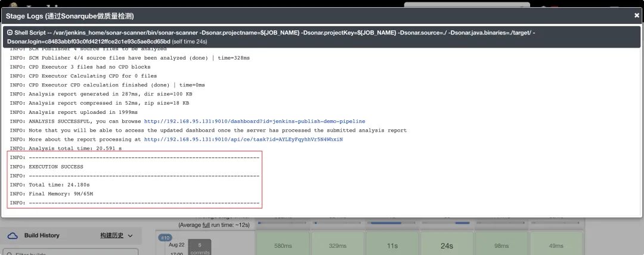Focus the Filter builds search field

click(70, 251)
